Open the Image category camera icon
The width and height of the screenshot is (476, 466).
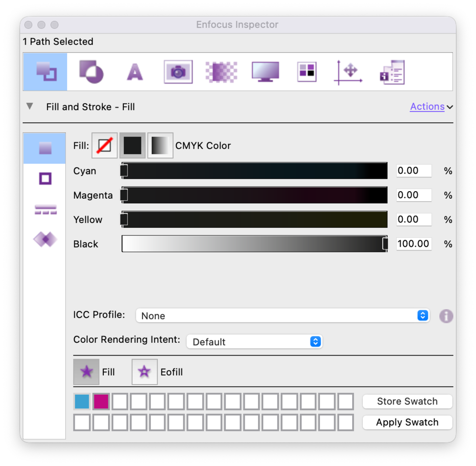tap(178, 72)
